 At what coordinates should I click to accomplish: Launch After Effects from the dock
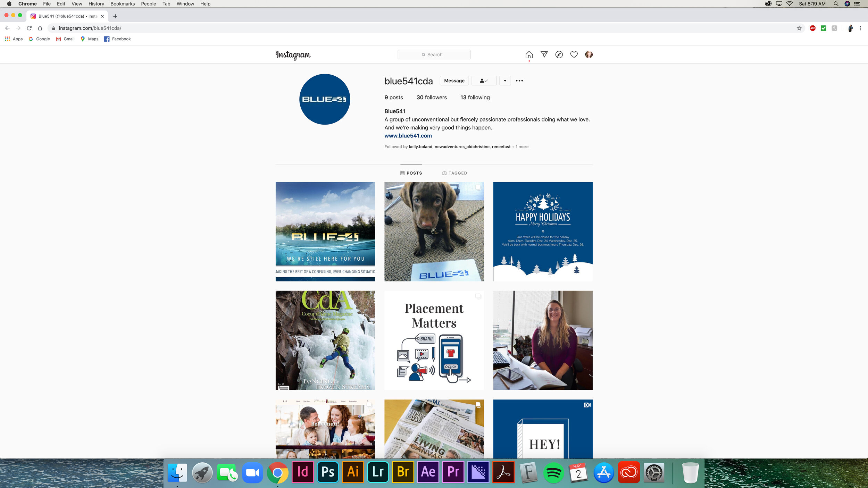(428, 472)
